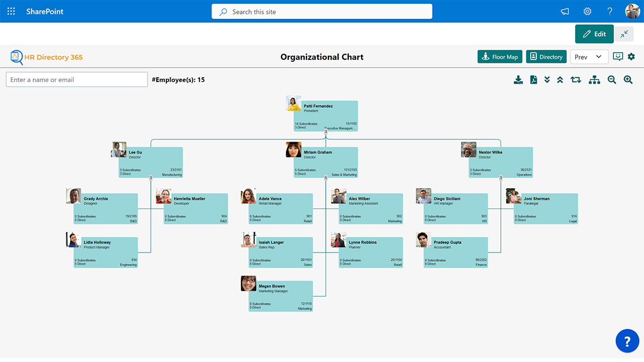Open the Prev version dropdown
The image size is (644, 362).
[x=589, y=56]
